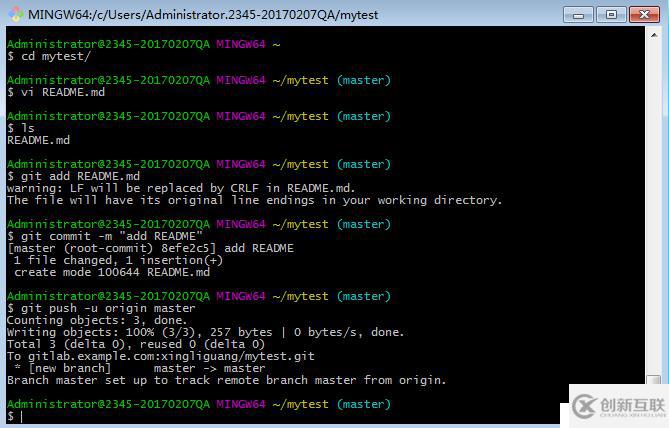The width and height of the screenshot is (669, 428).
Task: Click 'Total 3 (delta 0), reused 0' line
Action: coord(136,344)
